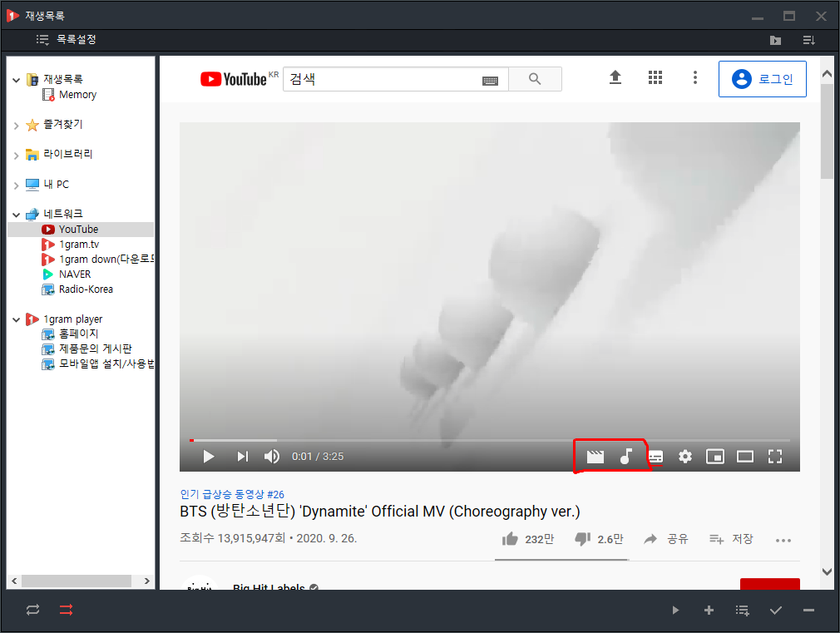Screen dimensions: 840x633
Task: Expand the 내 PC node
Action: click(16, 185)
